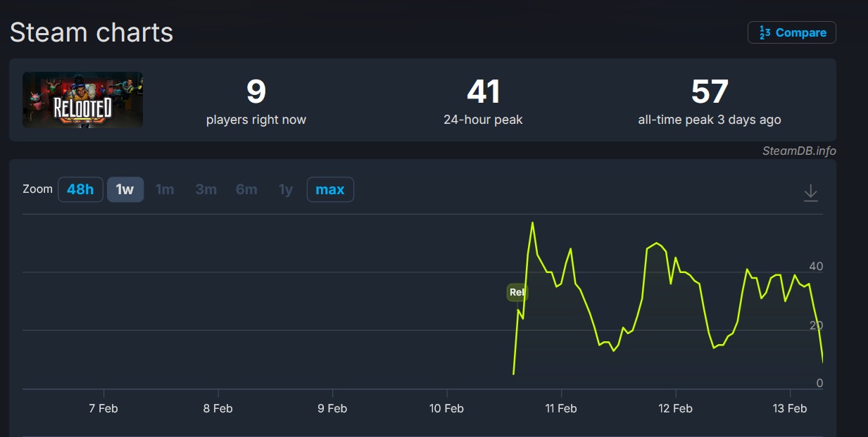Choose the 3m zoom option
The image size is (868, 437).
point(206,189)
